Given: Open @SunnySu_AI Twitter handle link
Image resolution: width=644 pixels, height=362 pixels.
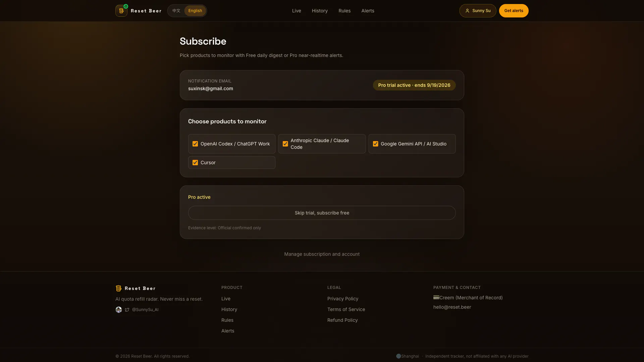Looking at the screenshot, I should 145,310.
